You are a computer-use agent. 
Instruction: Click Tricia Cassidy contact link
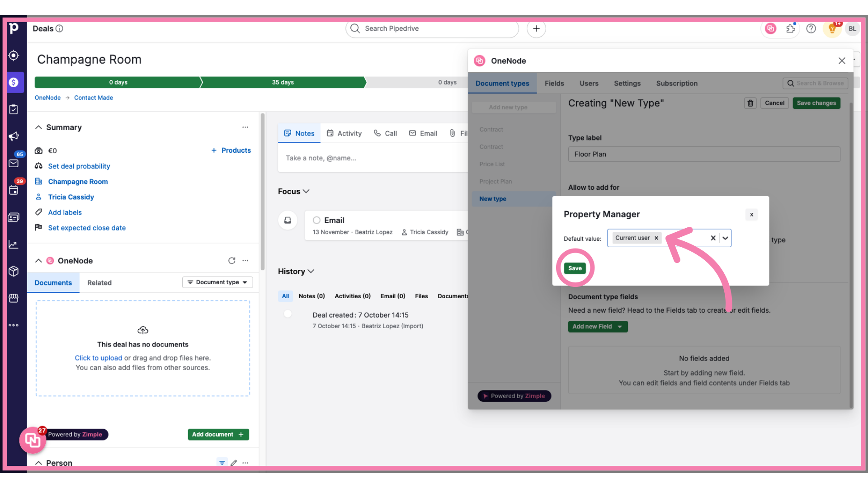tap(71, 197)
